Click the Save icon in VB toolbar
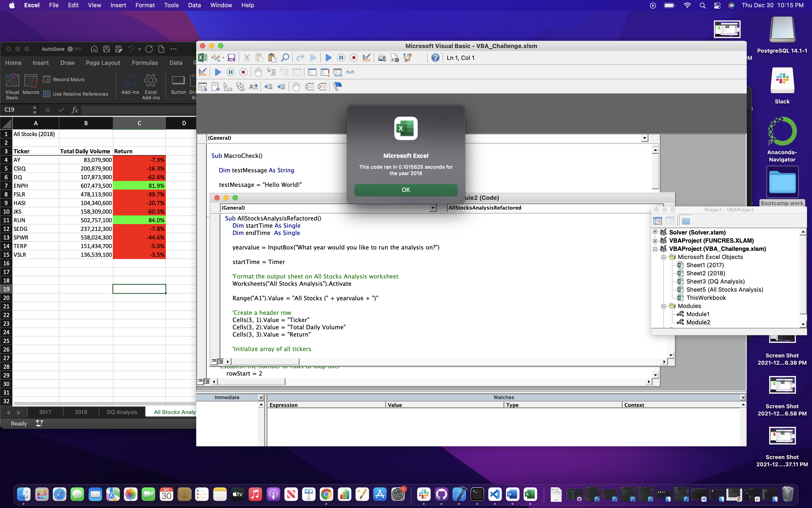 [231, 58]
